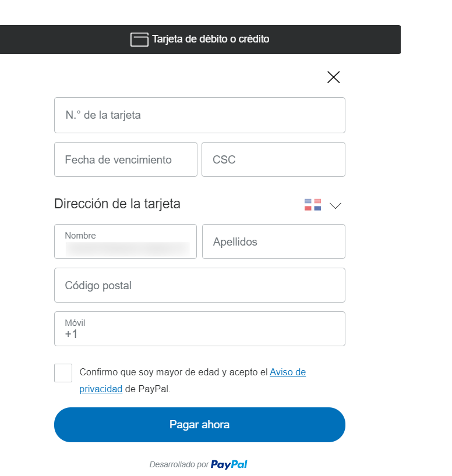The height and width of the screenshot is (476, 452).
Task: Click the Apellidos input field
Action: tap(274, 241)
